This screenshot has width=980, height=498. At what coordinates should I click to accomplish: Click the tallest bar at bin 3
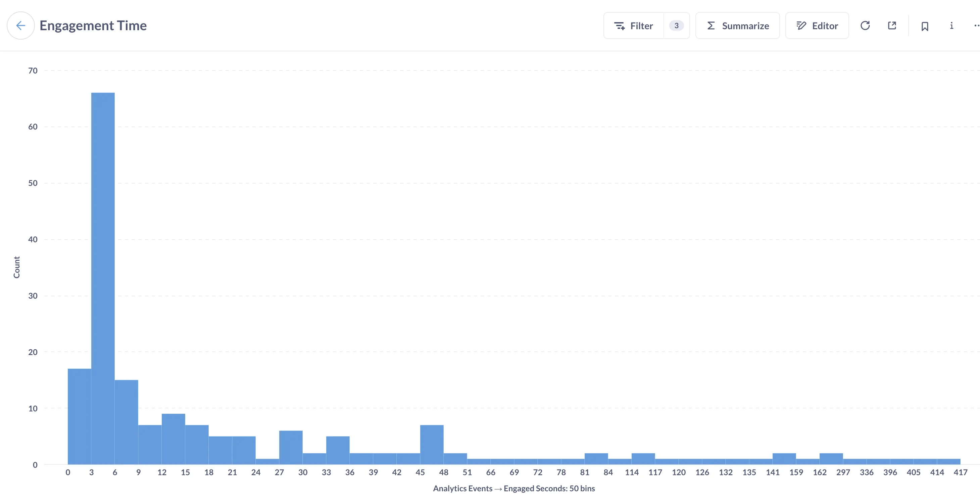pos(103,278)
